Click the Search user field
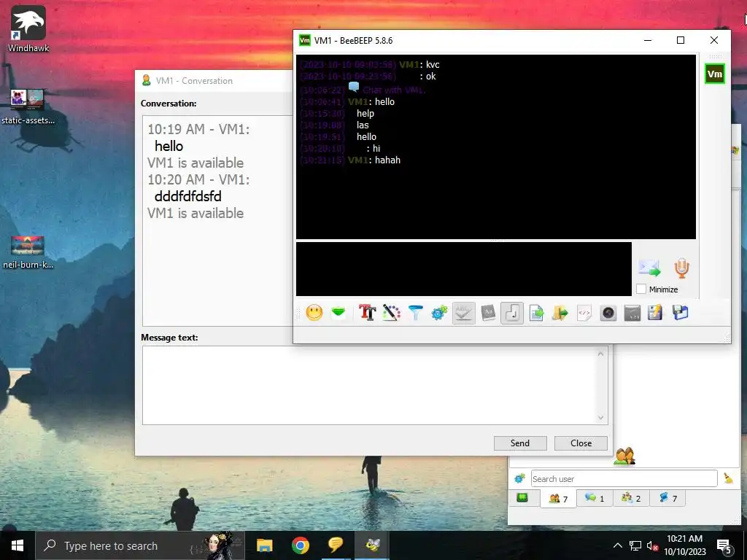The height and width of the screenshot is (560, 747). click(x=624, y=478)
